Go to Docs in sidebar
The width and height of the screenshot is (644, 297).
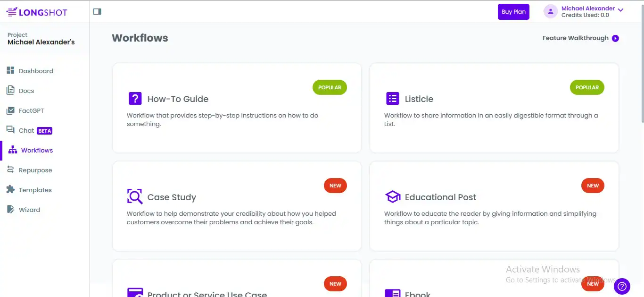tap(26, 91)
